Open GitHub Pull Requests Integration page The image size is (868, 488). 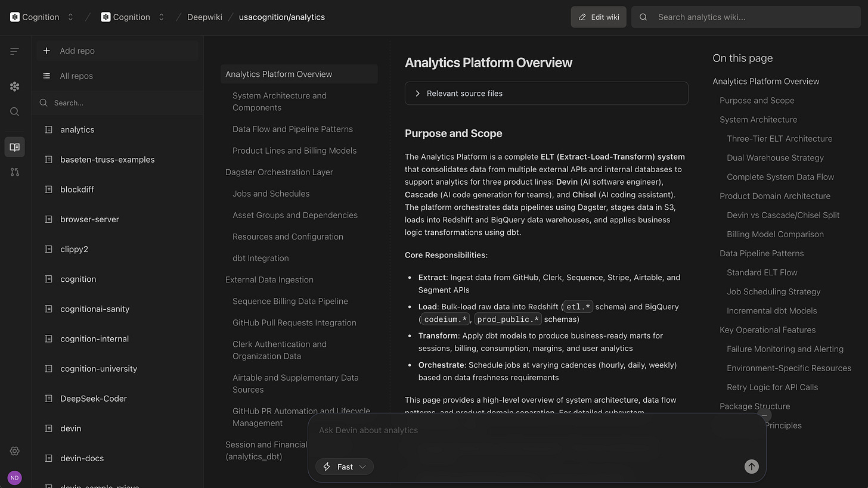[x=294, y=322]
